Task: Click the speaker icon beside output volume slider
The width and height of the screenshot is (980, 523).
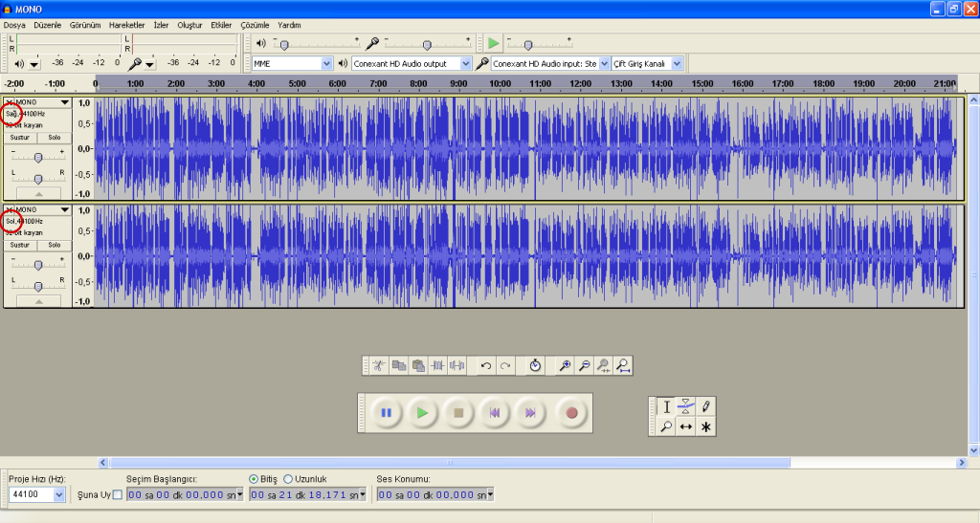Action: (x=261, y=43)
